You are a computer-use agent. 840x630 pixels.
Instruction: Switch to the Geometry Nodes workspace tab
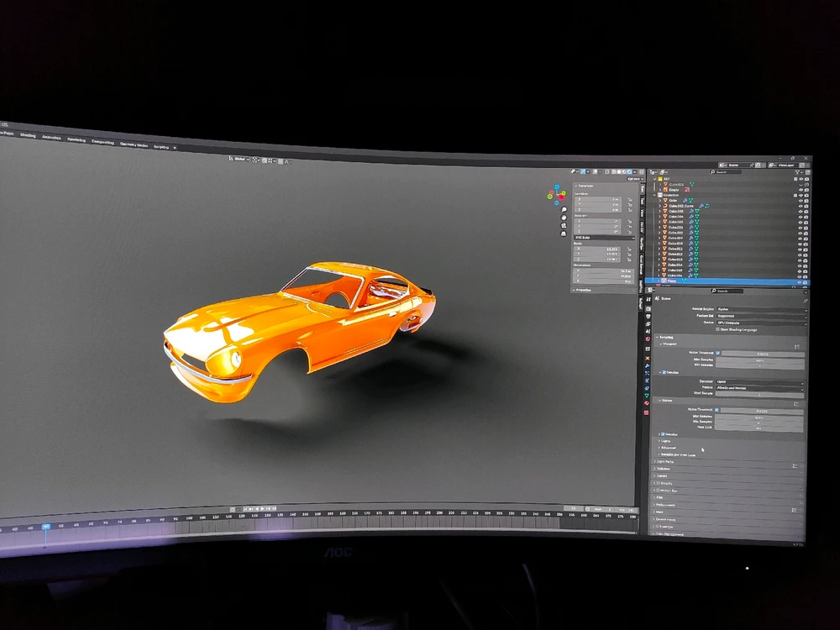click(x=133, y=144)
